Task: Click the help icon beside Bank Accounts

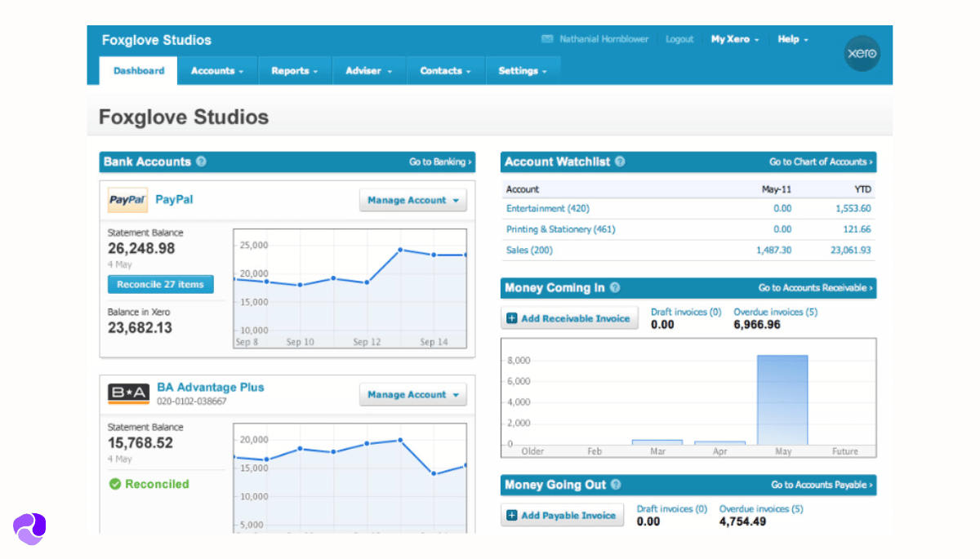Action: tap(201, 162)
